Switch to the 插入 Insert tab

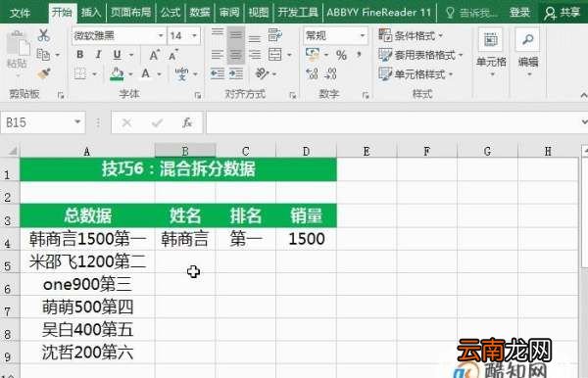tap(91, 13)
